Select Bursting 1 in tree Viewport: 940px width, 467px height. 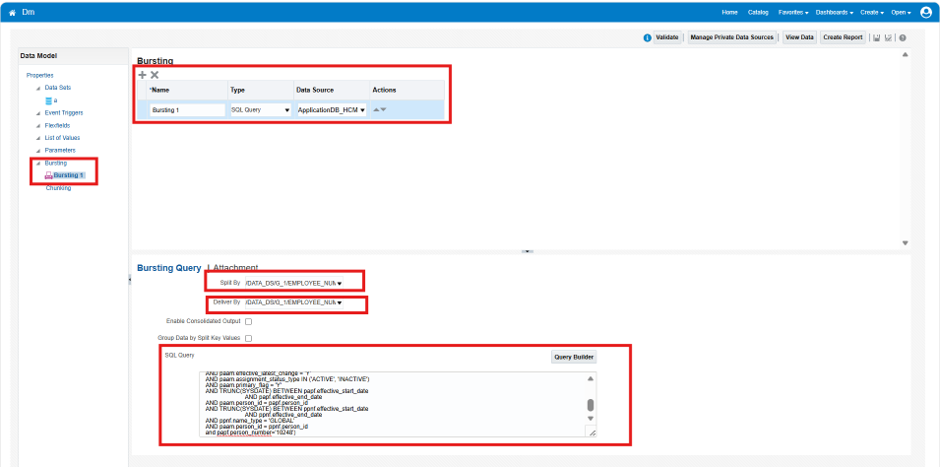coord(69,176)
